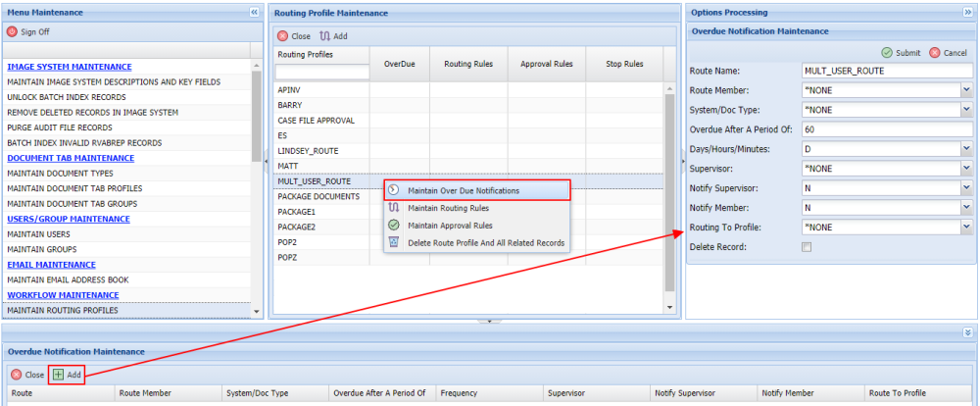Select the PACKAGE DOCUMENTS profile row
Viewport: 980px width, 406px height.
tap(468, 196)
